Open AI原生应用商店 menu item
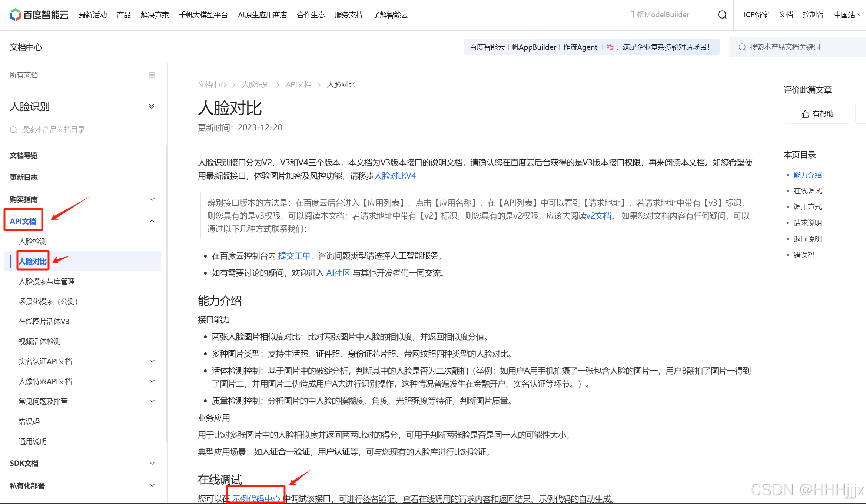Screen dimensions: 866x504 tap(262, 15)
